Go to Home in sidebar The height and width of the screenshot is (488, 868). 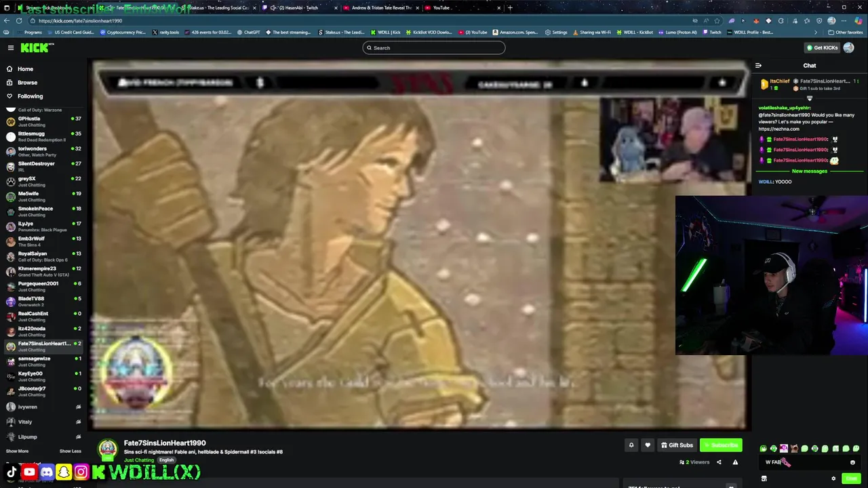25,68
